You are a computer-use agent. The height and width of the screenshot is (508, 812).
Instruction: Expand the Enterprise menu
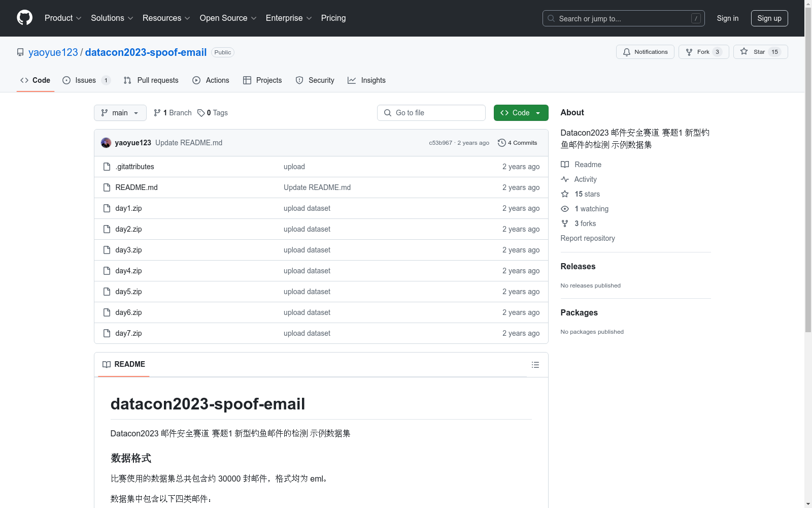point(289,18)
